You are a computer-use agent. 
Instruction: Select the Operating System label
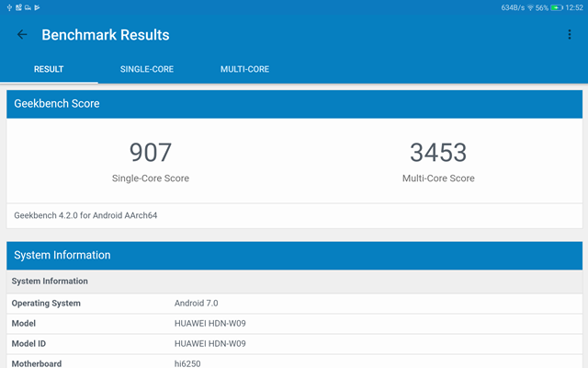[46, 304]
